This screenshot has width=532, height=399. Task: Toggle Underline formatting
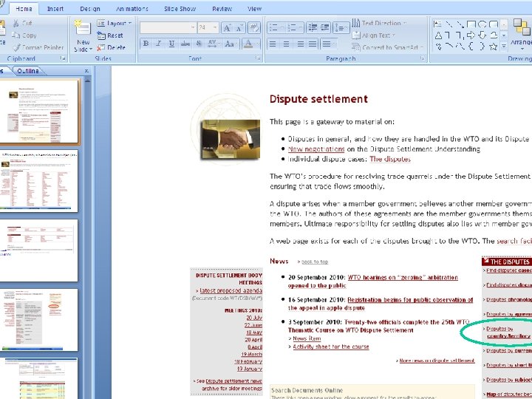(x=171, y=44)
